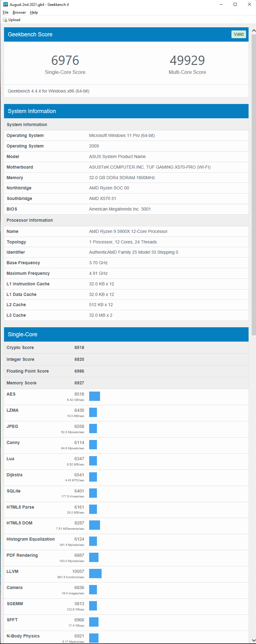Click the L1 Instruction Cache value

(102, 284)
